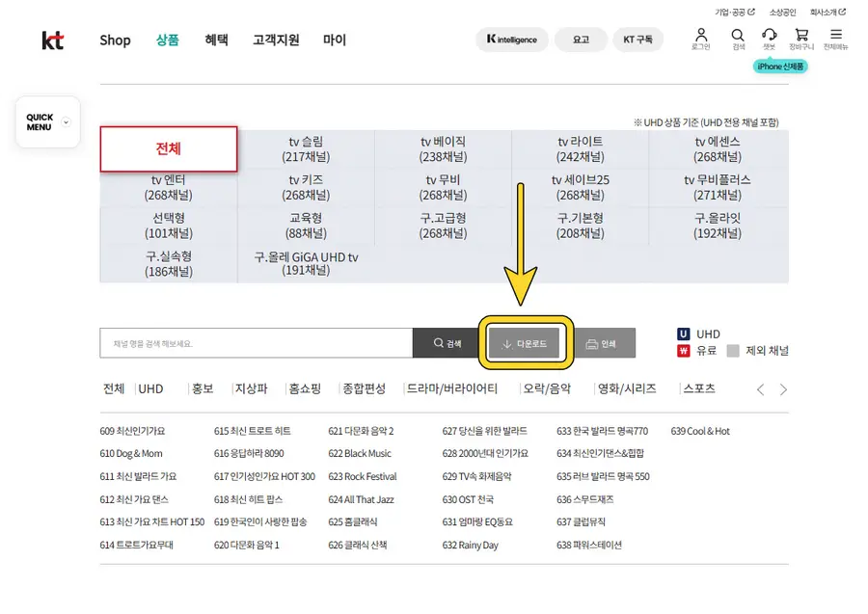Open the 고객지원 main menu
This screenshot has height=614, width=868.
[276, 40]
